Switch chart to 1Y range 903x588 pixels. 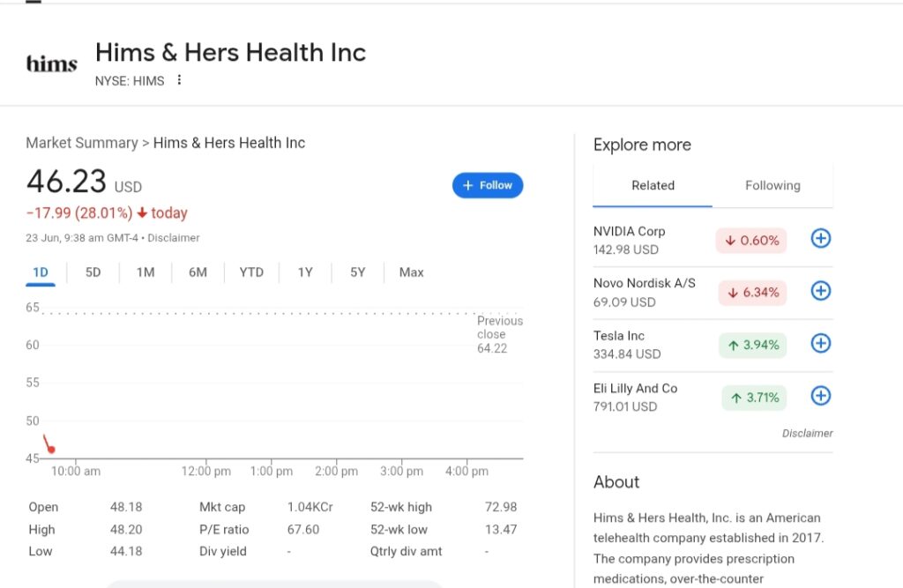click(x=305, y=272)
